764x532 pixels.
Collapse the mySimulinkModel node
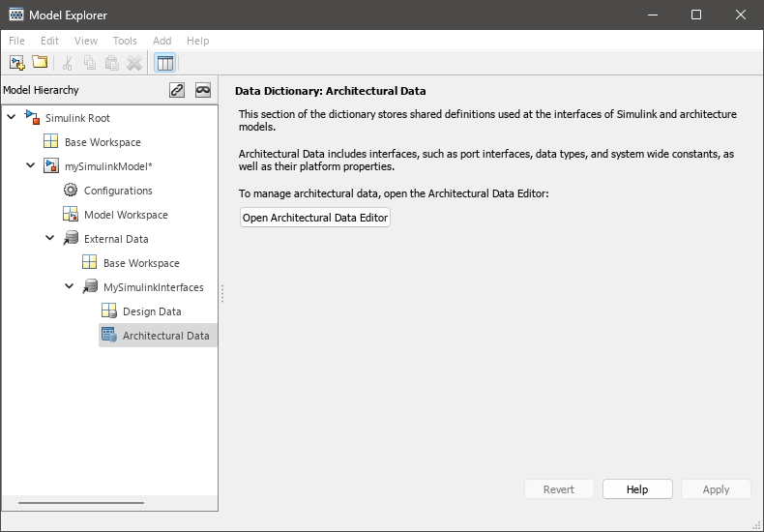[31, 165]
